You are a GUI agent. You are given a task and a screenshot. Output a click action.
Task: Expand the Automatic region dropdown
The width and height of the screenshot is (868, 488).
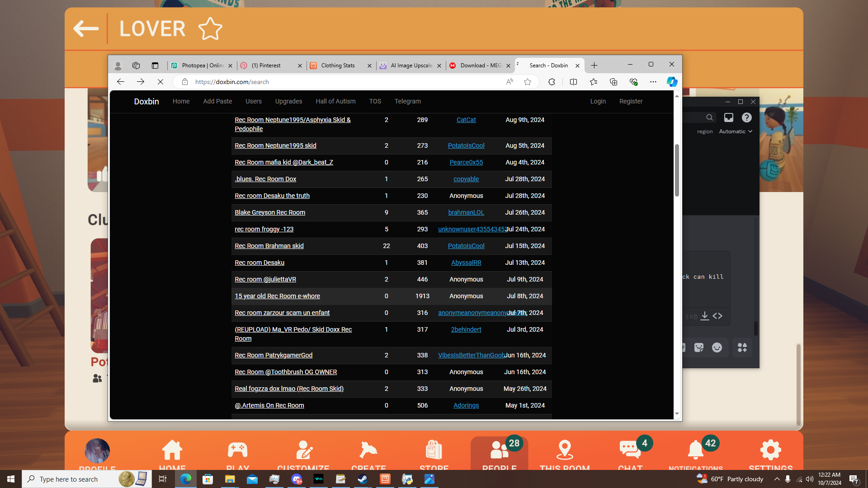coord(736,131)
